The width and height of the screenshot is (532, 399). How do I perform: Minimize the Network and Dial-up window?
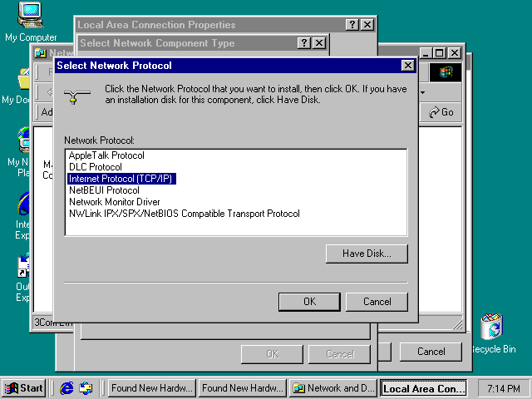pos(426,53)
